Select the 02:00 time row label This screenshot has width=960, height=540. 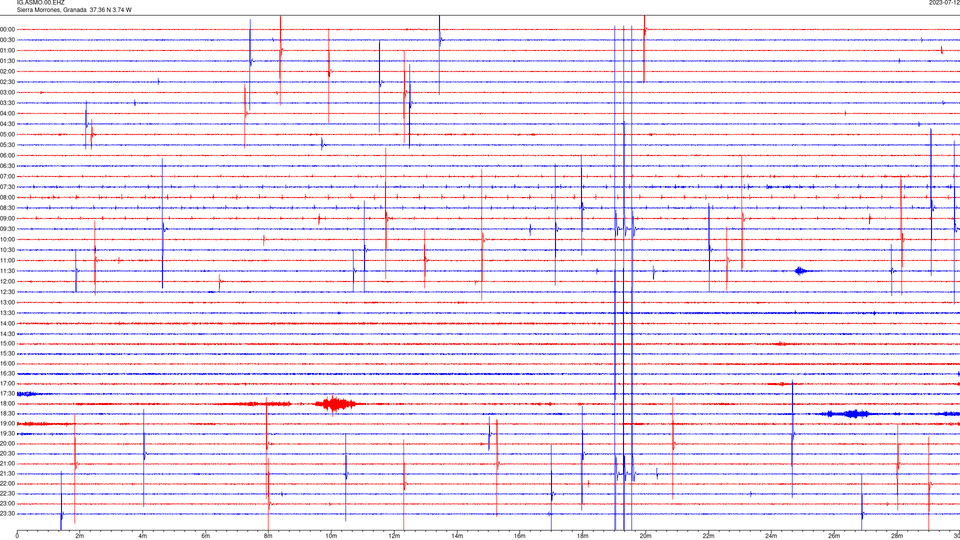pyautogui.click(x=7, y=71)
